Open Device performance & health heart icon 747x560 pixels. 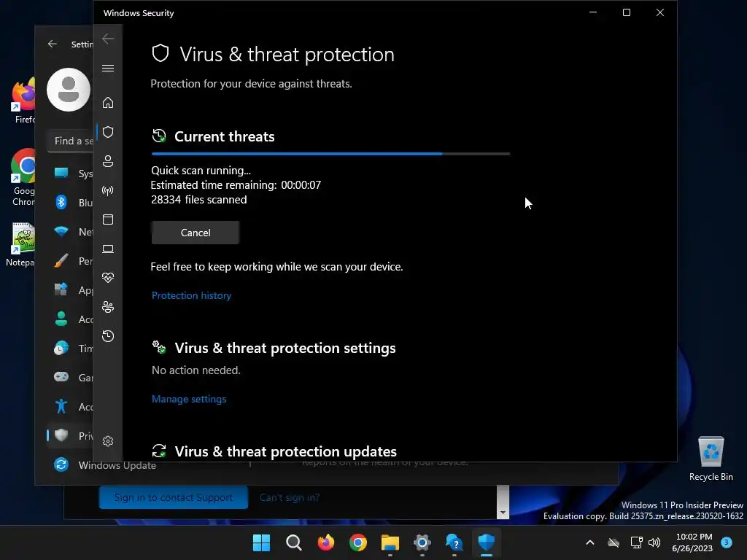(x=108, y=278)
